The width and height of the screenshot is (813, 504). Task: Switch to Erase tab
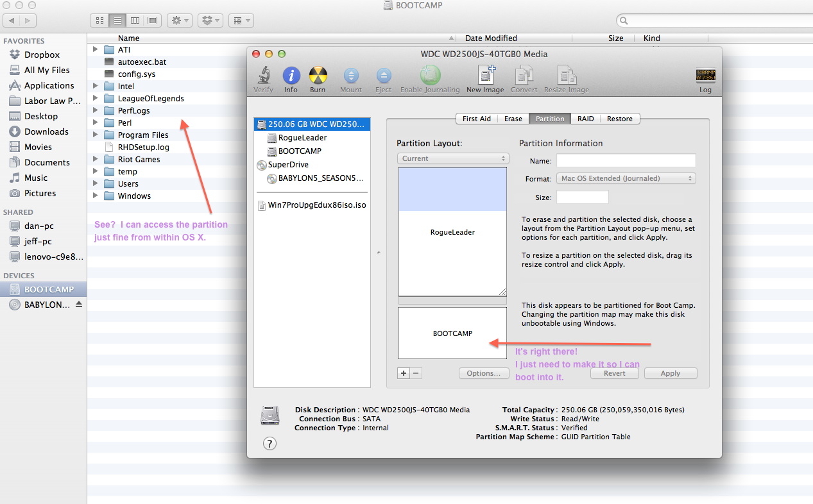[x=513, y=119]
